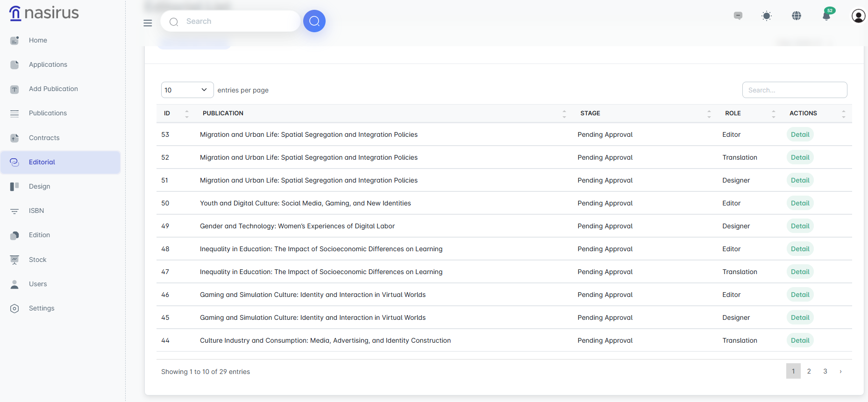Open Detail for publication ID 53
The image size is (868, 402).
pyautogui.click(x=800, y=134)
